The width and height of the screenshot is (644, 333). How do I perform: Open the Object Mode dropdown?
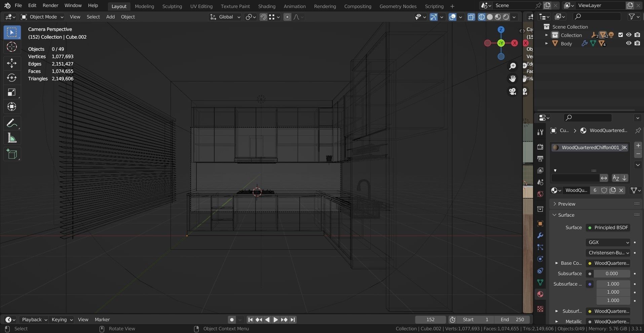[42, 17]
